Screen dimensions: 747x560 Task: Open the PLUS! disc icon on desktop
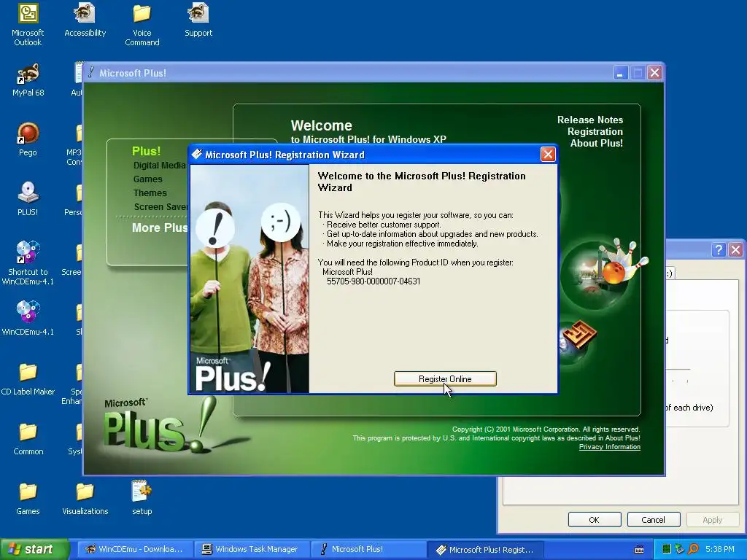28,199
